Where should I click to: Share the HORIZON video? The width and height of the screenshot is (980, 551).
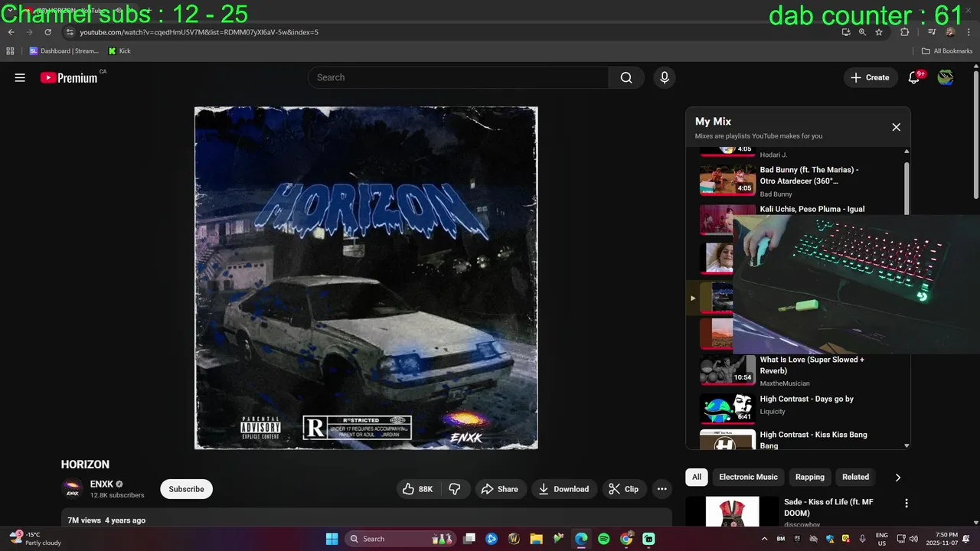[501, 489]
